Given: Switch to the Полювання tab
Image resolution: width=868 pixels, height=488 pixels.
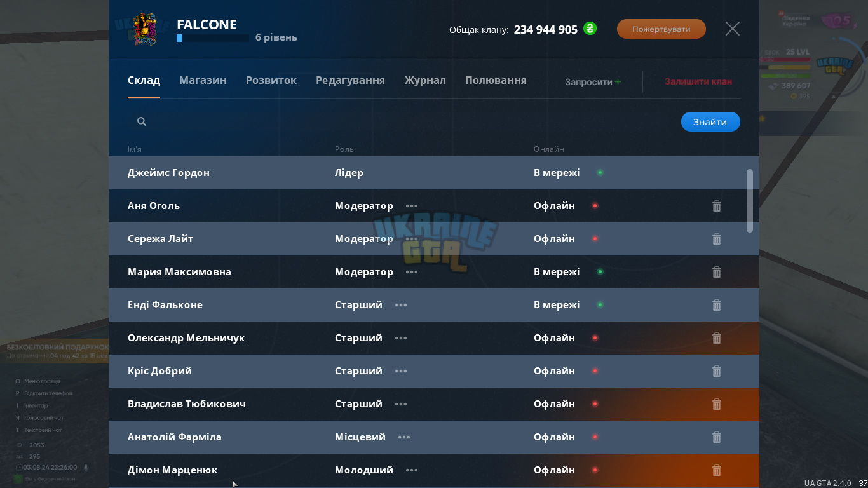Looking at the screenshot, I should (x=496, y=81).
